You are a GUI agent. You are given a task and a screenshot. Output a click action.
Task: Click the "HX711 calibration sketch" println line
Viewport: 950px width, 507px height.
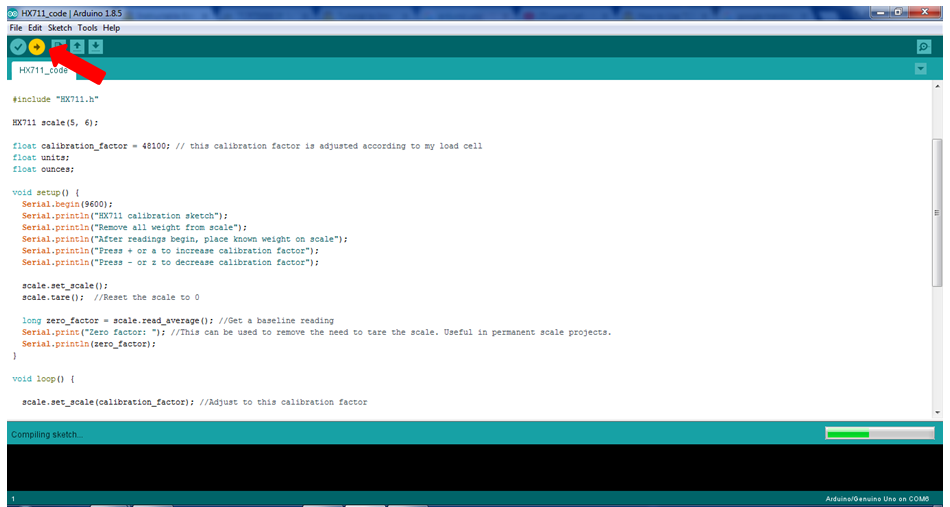125,216
